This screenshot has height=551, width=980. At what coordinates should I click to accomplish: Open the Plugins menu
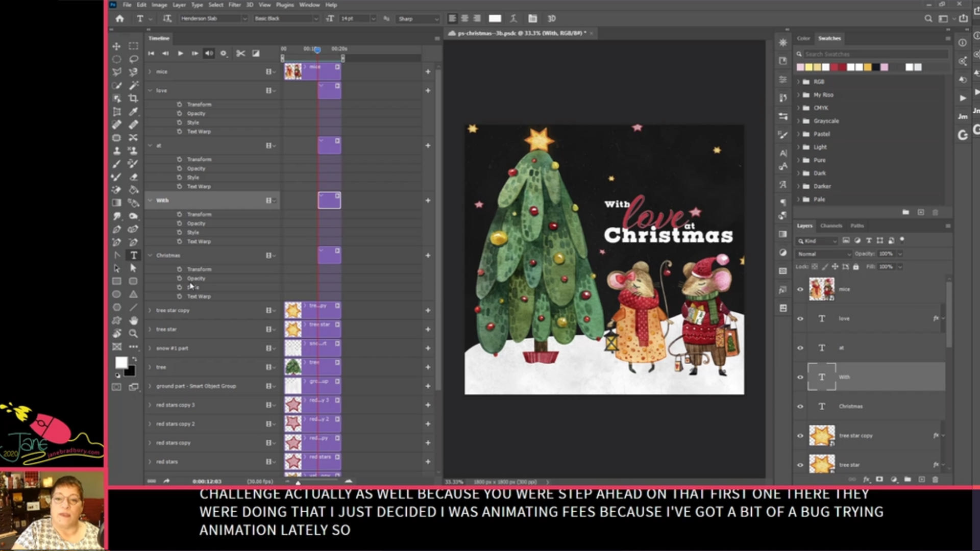coord(285,5)
